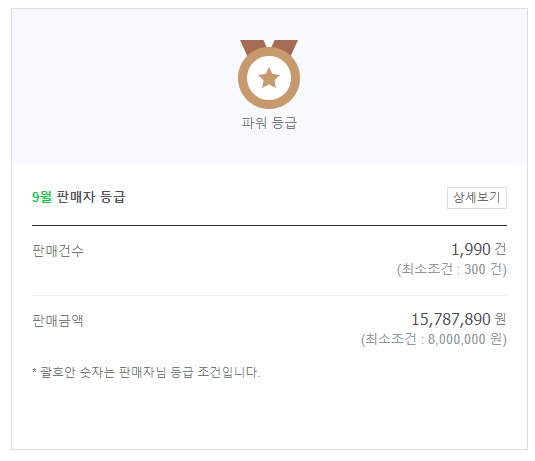Click the medal's left brown ribbon

[x=253, y=47]
